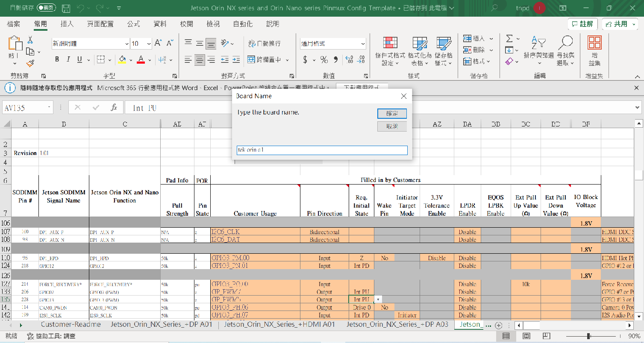
Task: Toggle Underline formatting
Action: pyautogui.click(x=79, y=59)
